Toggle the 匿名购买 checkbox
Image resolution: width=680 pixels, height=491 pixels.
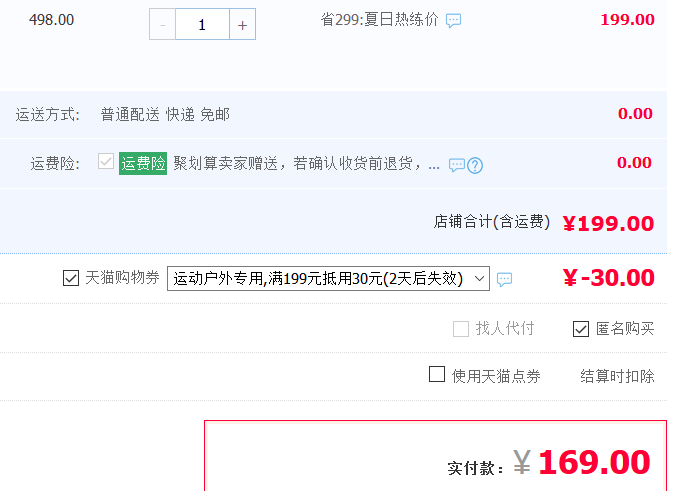coord(581,329)
